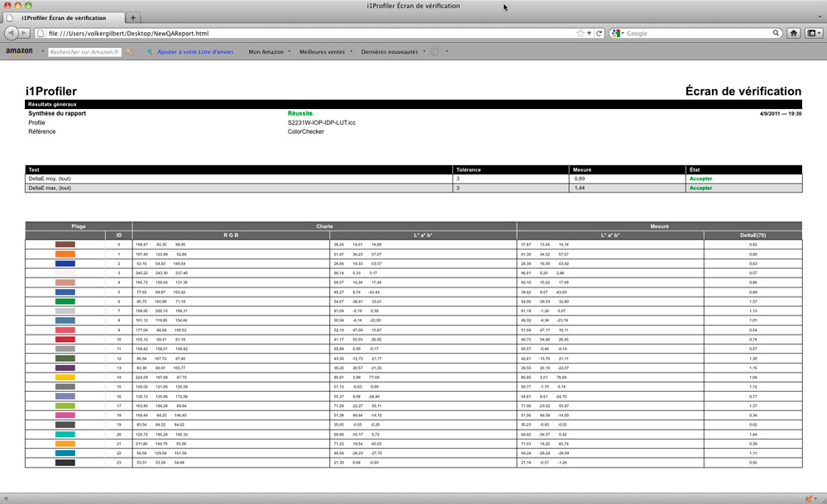Image resolution: width=827 pixels, height=504 pixels.
Task: Open the Dernières nouveautés menu
Action: coord(390,52)
